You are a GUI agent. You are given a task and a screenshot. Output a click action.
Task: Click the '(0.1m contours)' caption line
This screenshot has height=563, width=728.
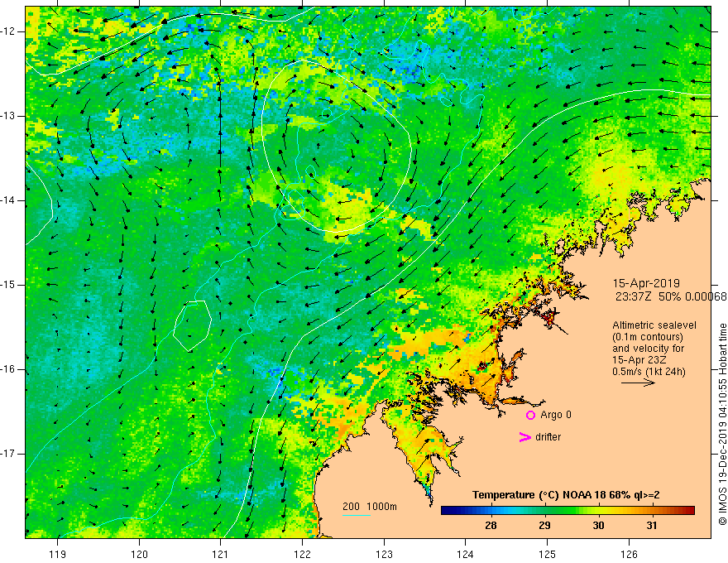[x=648, y=337]
